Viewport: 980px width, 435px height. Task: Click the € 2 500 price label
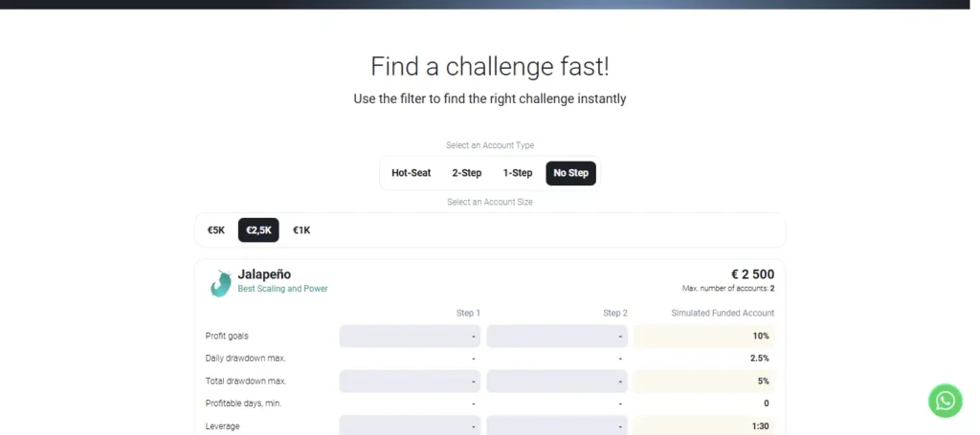tap(752, 274)
